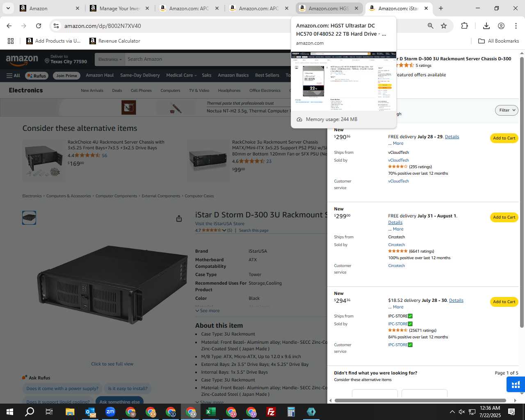Switch to the first Amazon tab
525x420 pixels.
click(x=50, y=8)
